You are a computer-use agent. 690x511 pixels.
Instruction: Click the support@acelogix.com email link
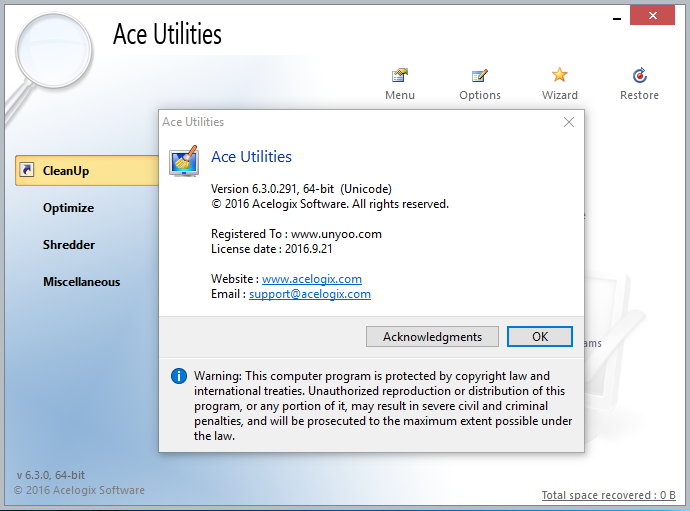click(x=310, y=294)
